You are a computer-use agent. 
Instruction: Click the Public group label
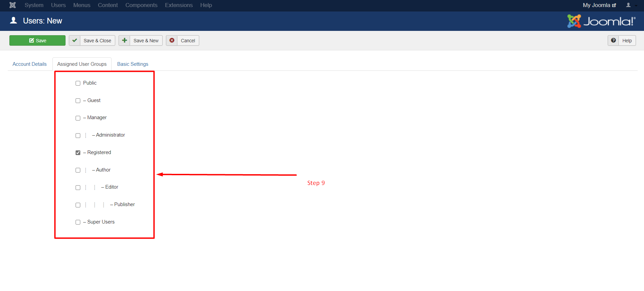click(x=90, y=83)
